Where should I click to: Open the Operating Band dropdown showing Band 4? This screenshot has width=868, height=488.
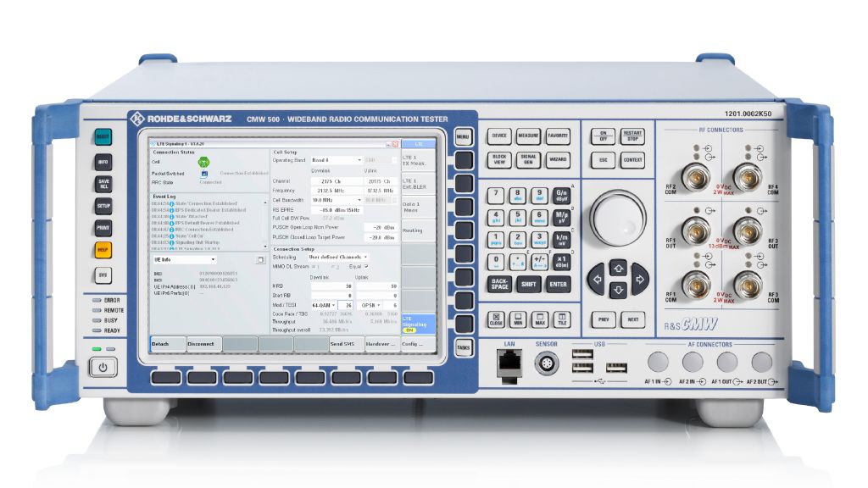click(x=336, y=160)
